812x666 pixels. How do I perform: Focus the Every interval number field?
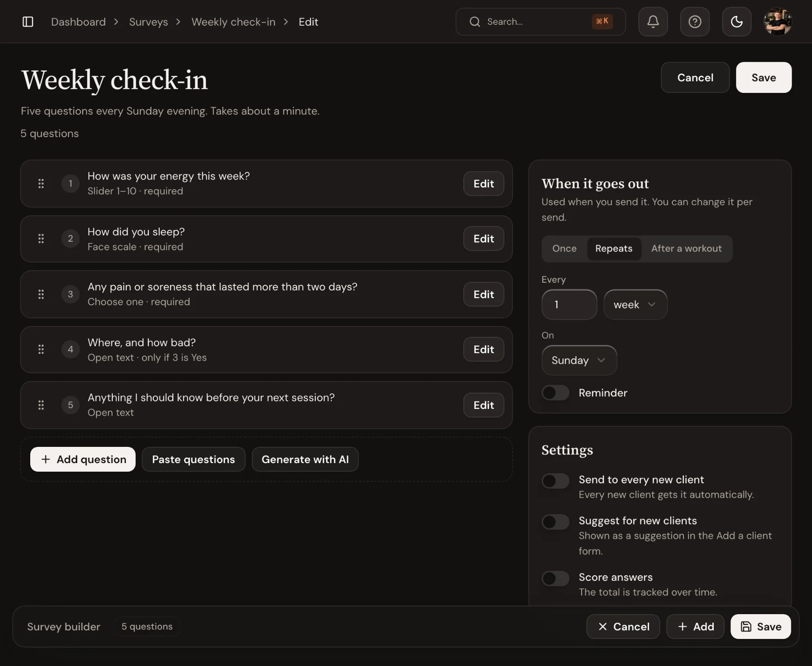pyautogui.click(x=569, y=304)
